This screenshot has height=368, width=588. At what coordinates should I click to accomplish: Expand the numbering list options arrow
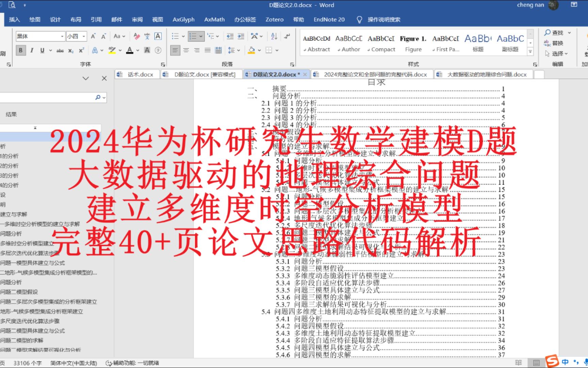coord(201,36)
